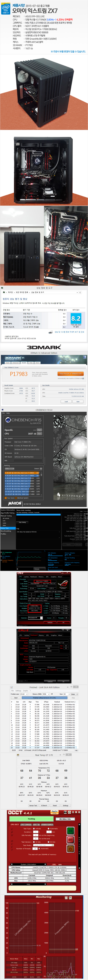Viewport: 88px width, 980px height.
Task: Select Profiles in Intel XTU sidebar
Action: point(3,534)
